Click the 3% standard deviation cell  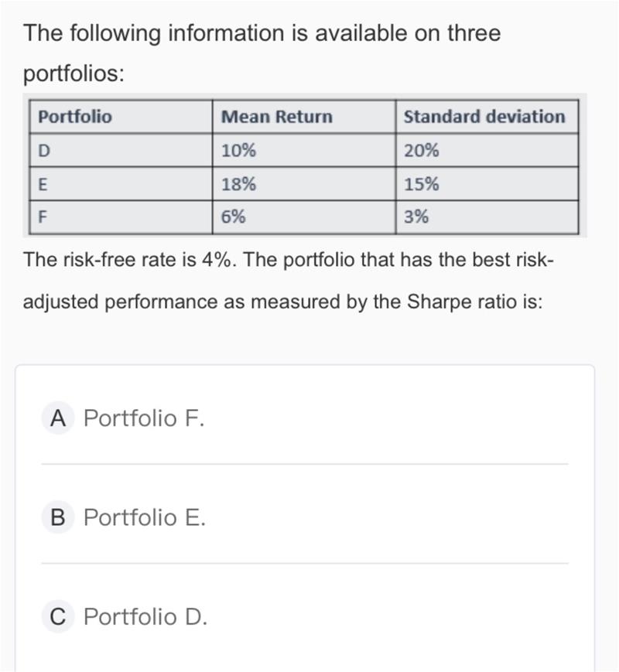tap(416, 217)
